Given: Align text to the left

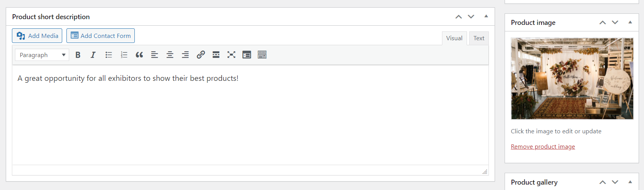Looking at the screenshot, I should click(155, 55).
